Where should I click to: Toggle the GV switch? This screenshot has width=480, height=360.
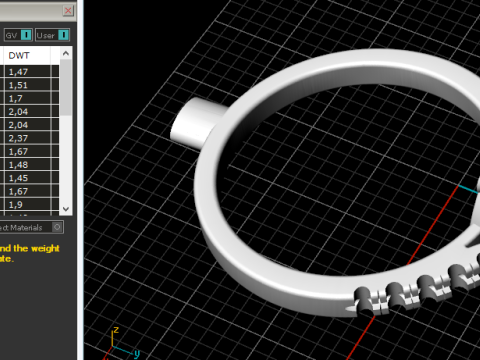18,35
